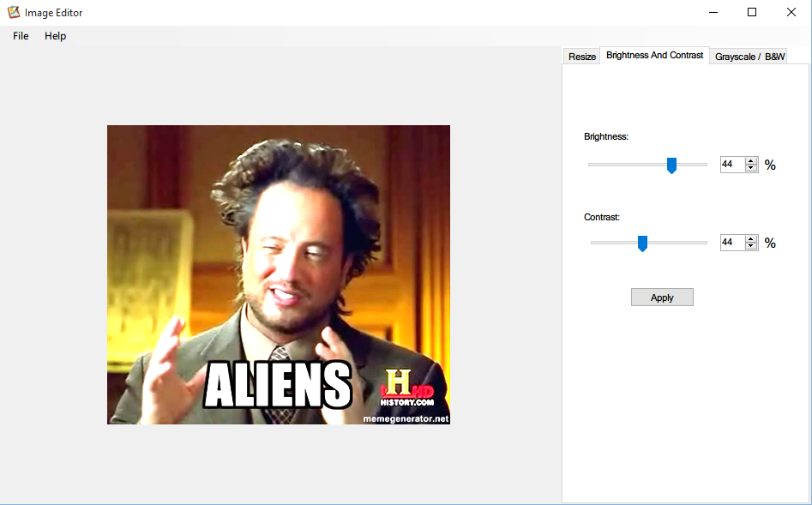The height and width of the screenshot is (505, 812).
Task: Open the Help menu
Action: (55, 36)
